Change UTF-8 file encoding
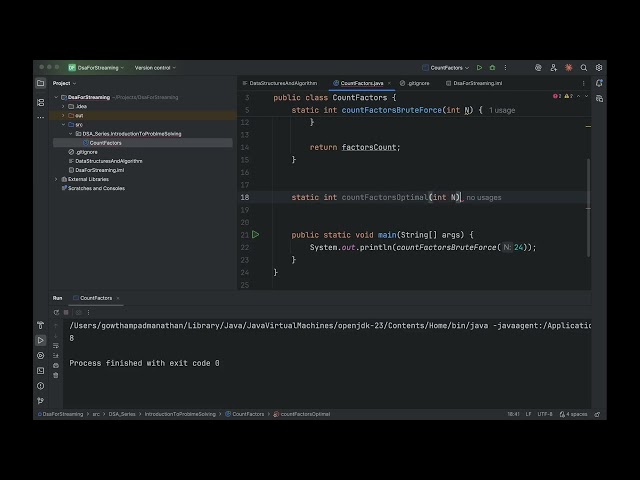This screenshot has width=640, height=480. click(x=544, y=414)
